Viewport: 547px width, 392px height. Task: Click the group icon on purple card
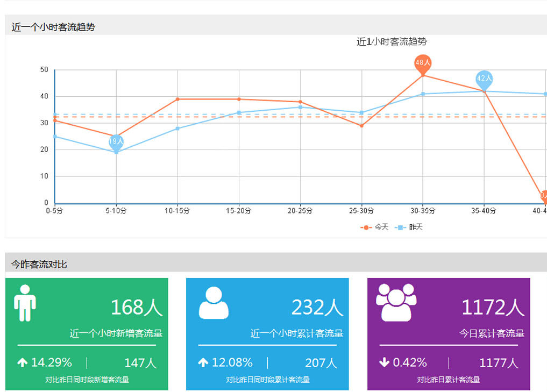(x=396, y=302)
